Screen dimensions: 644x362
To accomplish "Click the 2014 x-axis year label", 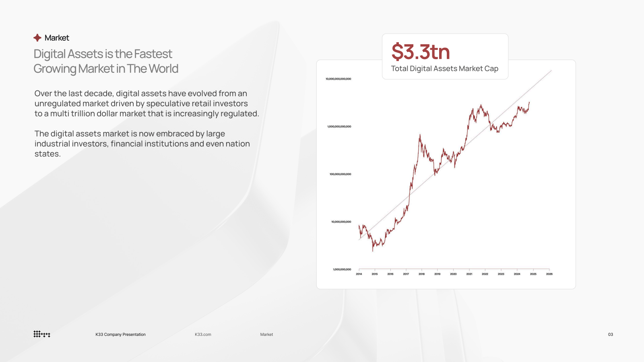I will [359, 274].
